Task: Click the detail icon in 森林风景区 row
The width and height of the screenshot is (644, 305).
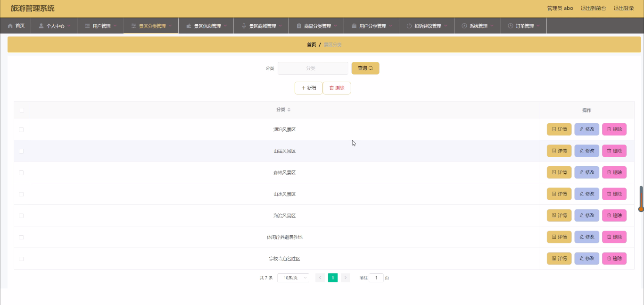Action: (x=554, y=172)
